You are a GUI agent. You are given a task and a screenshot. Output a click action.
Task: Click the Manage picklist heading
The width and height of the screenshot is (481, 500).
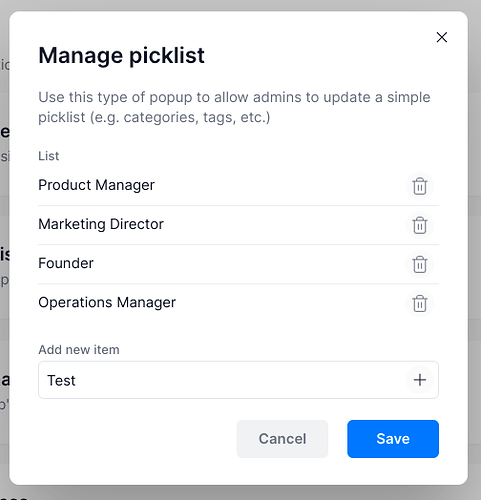pos(121,55)
